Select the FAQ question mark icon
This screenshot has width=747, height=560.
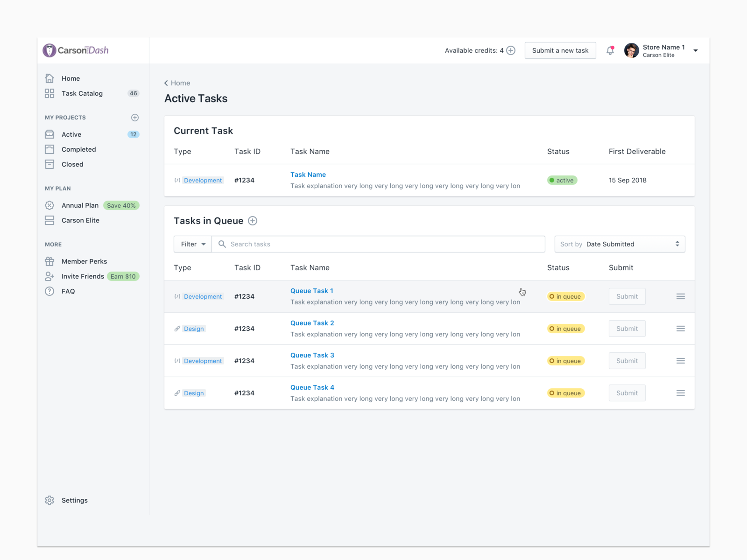coord(49,291)
